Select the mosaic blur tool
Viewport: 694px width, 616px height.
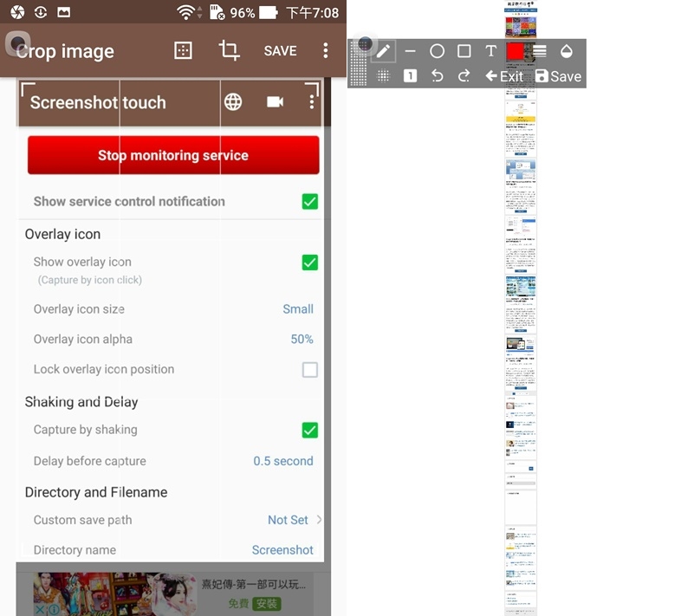(x=383, y=76)
